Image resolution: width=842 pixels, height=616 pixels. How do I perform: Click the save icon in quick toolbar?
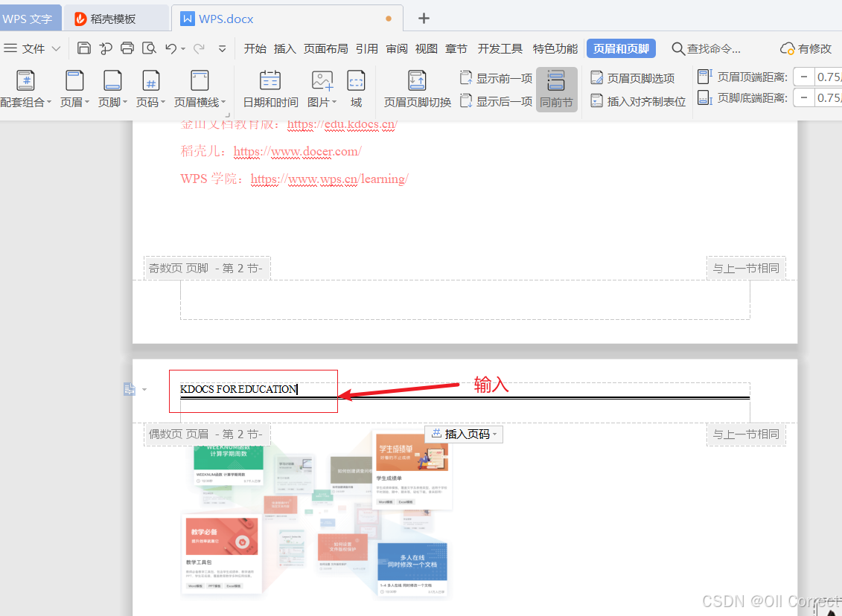click(x=84, y=48)
